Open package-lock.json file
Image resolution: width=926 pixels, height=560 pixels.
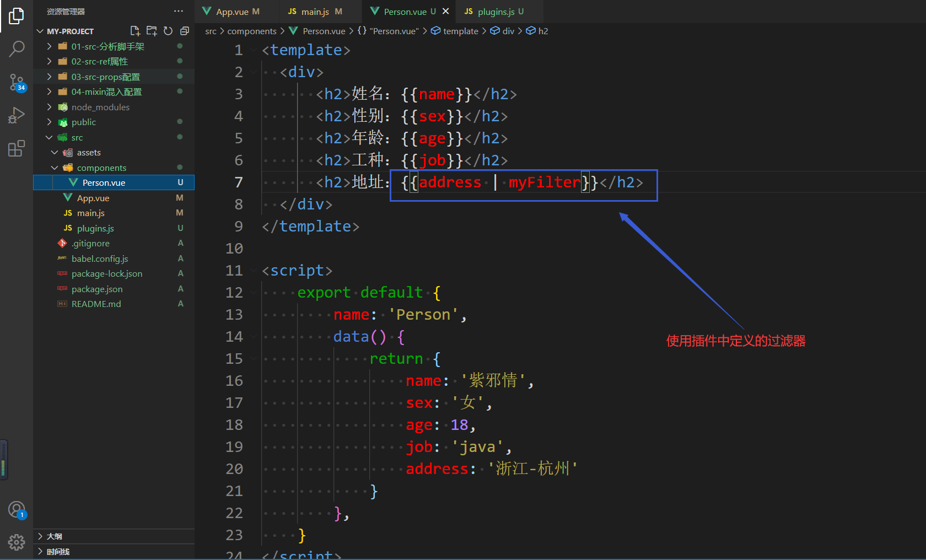114,273
